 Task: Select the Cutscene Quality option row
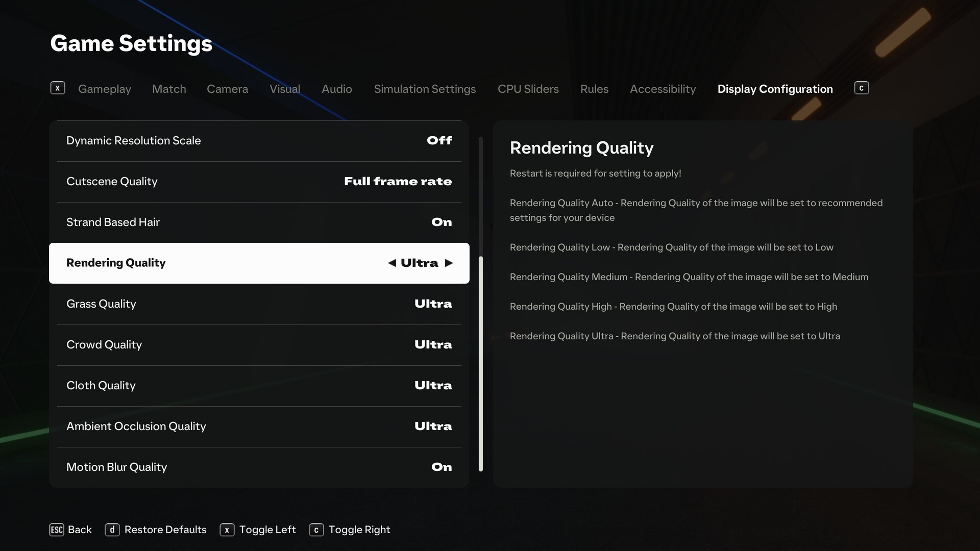259,182
